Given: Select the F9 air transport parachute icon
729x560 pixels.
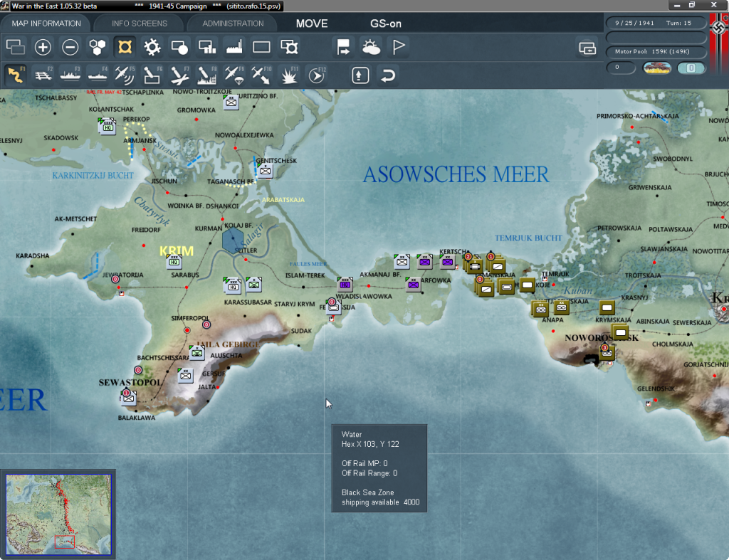Looking at the screenshot, I should 234,75.
